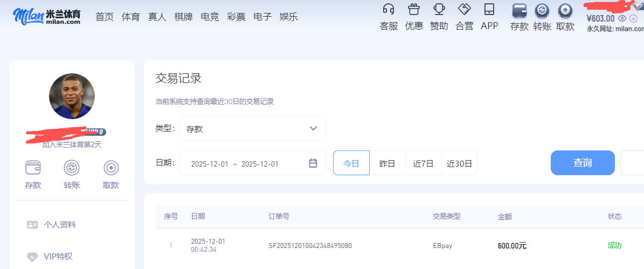Open the date range calendar picker
Screen dimensions: 644x269
[x=313, y=163]
